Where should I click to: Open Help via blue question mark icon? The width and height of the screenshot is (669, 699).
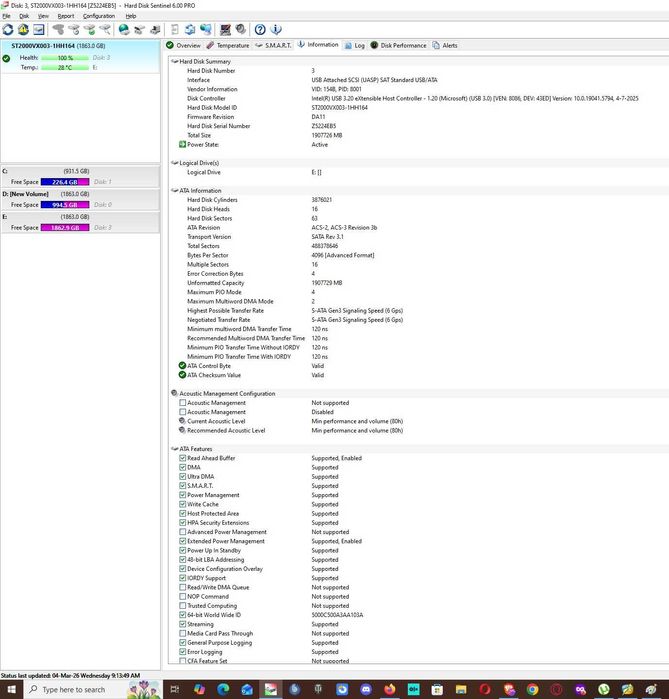pos(260,29)
